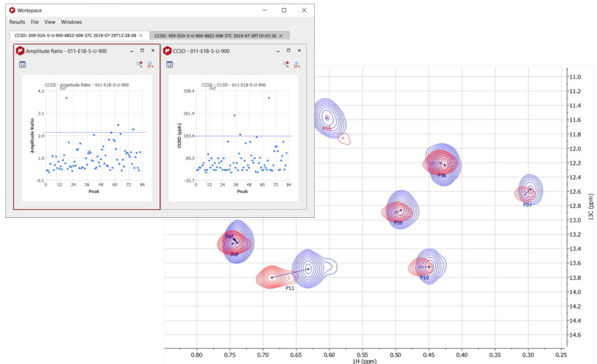The height and width of the screenshot is (364, 597).
Task: Minimize the CCSD - 011-E1B-S-U-900 sub-window
Action: (278, 51)
